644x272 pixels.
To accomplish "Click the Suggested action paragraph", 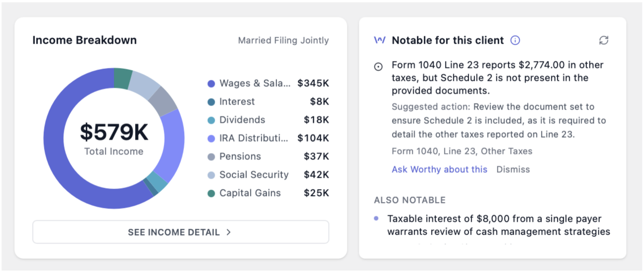I will click(x=499, y=120).
